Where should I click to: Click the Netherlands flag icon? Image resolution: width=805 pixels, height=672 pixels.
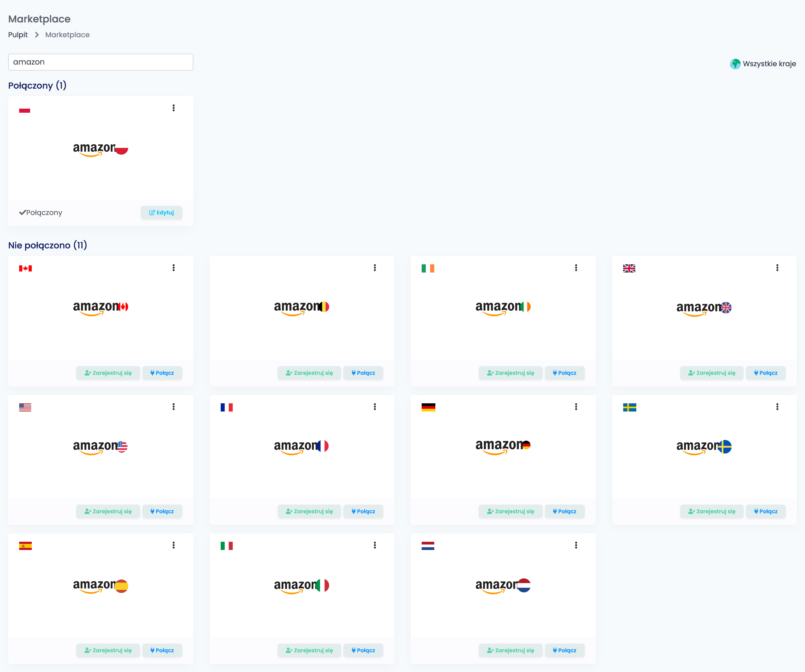tap(428, 546)
